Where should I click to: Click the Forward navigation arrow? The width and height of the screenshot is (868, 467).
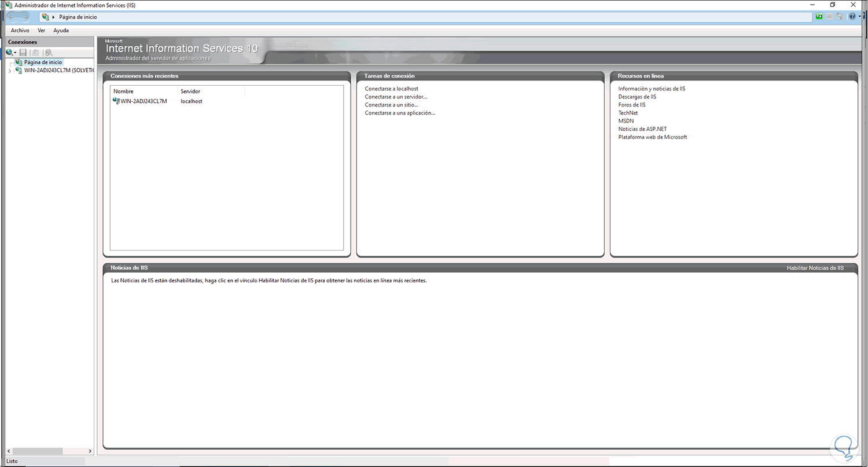pyautogui.click(x=24, y=17)
